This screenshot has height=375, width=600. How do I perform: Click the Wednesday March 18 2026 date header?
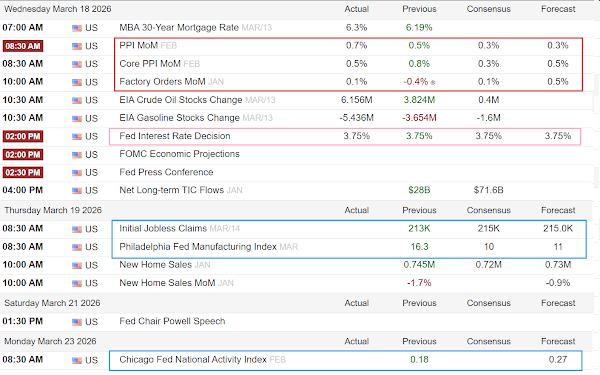pyautogui.click(x=58, y=9)
